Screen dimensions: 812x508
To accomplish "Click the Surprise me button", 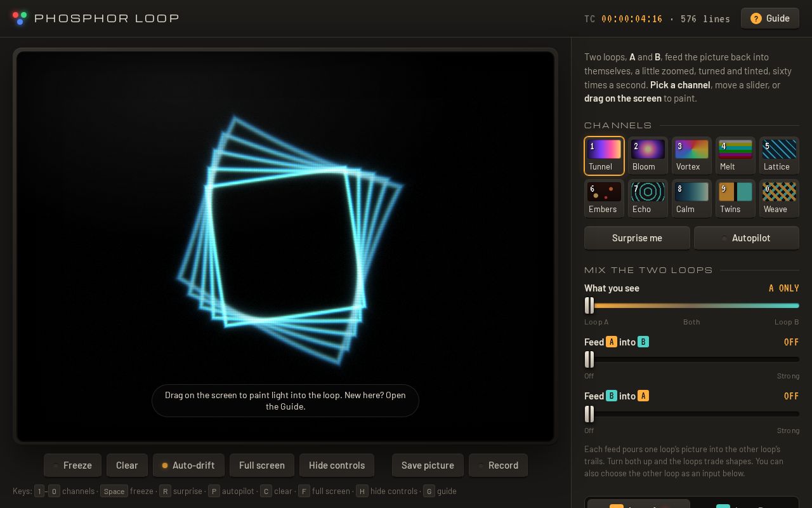I will [x=637, y=238].
